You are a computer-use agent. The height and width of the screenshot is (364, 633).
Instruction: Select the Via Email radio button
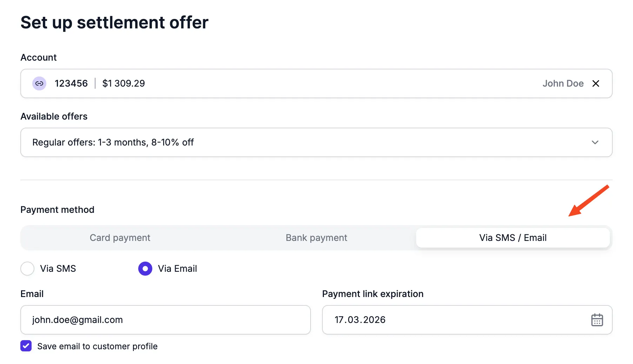pos(145,269)
